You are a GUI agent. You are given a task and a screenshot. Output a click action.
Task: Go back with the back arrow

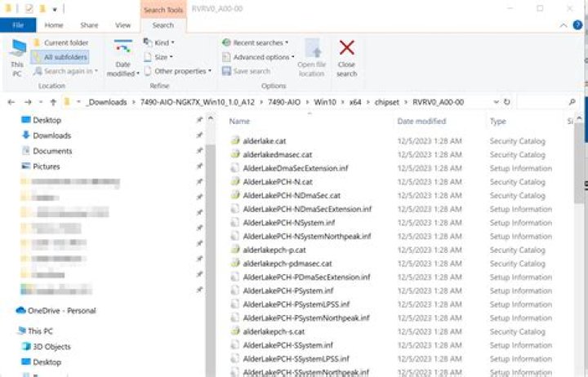click(11, 102)
